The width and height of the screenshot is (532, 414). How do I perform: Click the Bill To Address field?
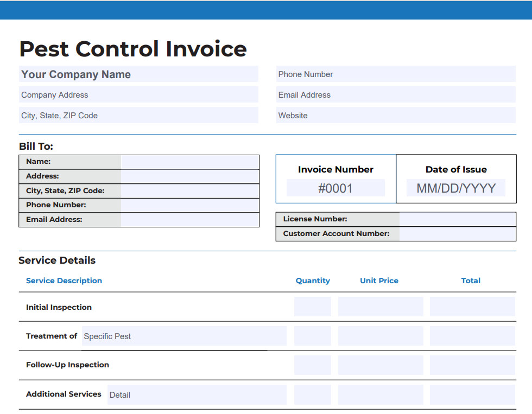[189, 176]
